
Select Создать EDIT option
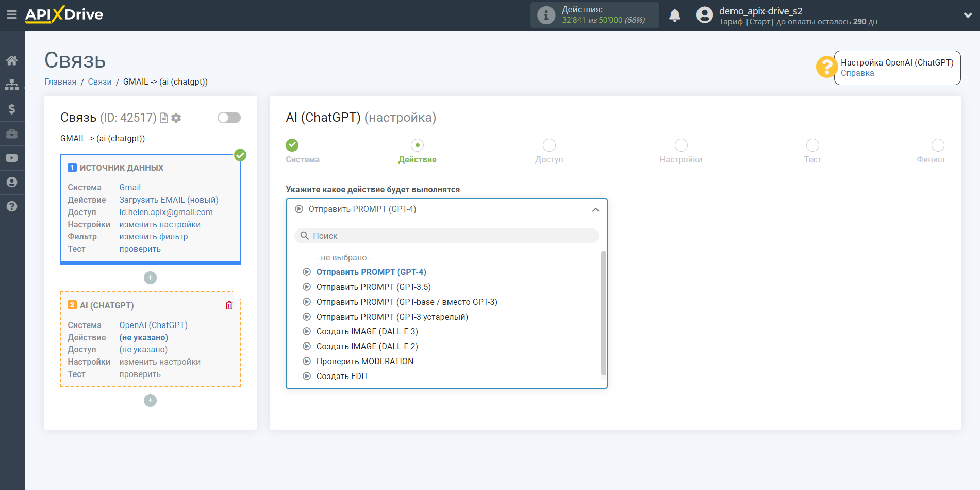click(x=342, y=376)
